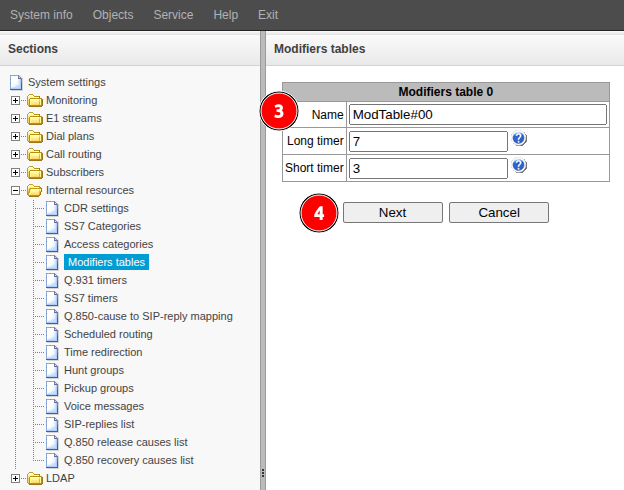624x490 pixels.
Task: Collapse the Internal resources tree node
Action: [15, 191]
